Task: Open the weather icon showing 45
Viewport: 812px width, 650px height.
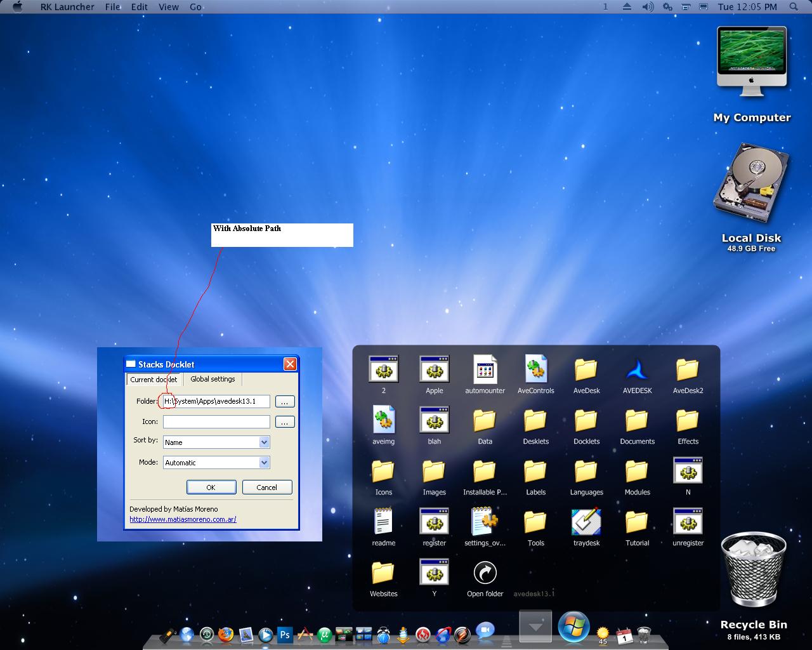Action: pos(603,635)
